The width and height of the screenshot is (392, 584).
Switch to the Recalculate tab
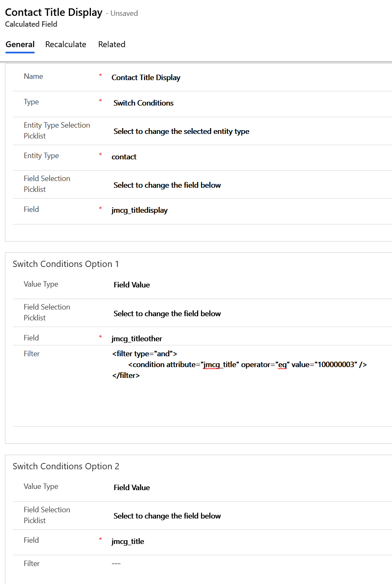point(65,44)
